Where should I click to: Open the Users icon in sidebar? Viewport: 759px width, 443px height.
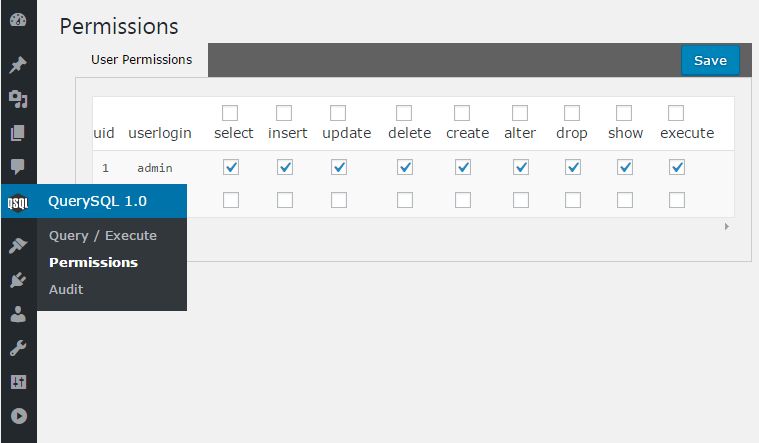18,314
